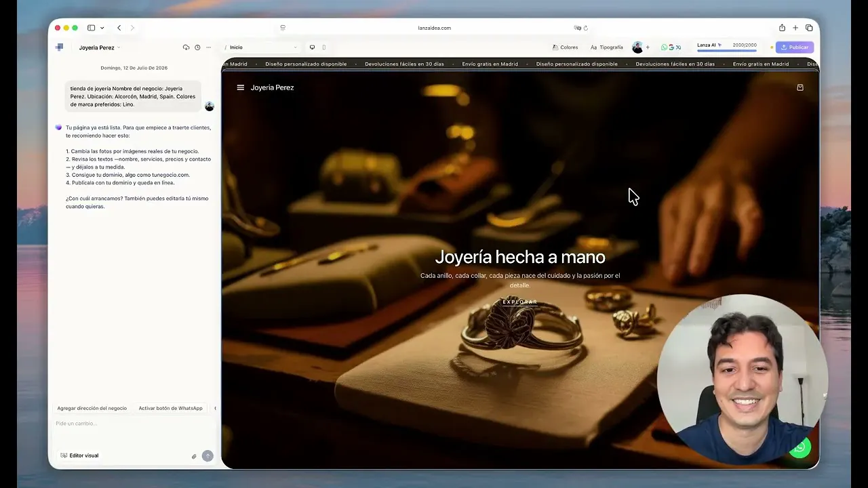The image size is (868, 488).
Task: Go forward in Safari
Action: point(132,28)
